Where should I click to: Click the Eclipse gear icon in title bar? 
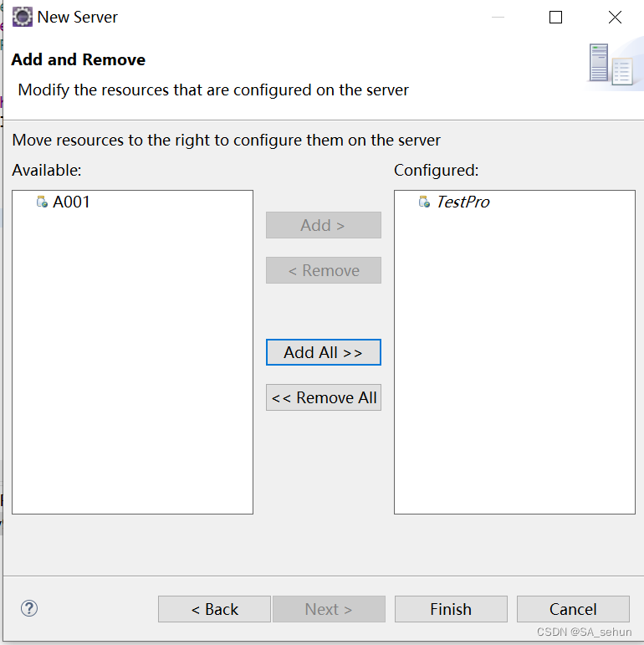click(23, 17)
